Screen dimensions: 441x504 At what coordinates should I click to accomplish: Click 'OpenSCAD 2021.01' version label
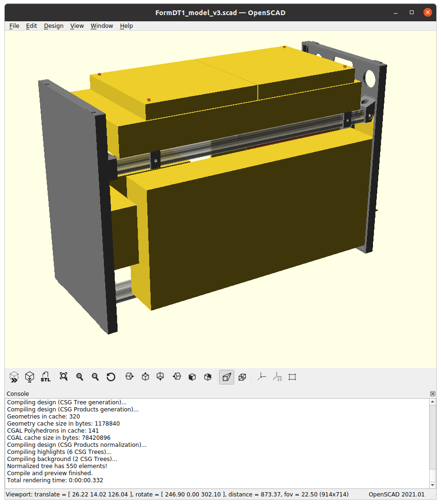pos(397,495)
